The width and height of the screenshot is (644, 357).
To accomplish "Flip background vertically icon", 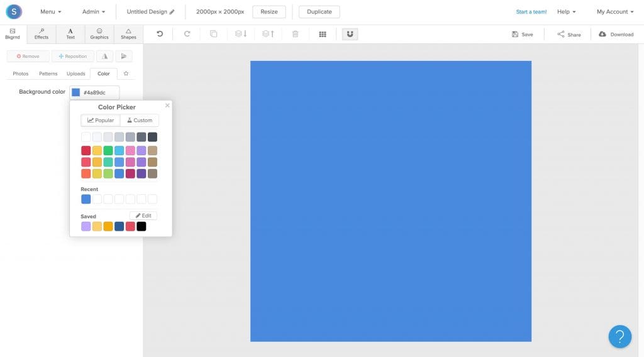I will coord(124,56).
